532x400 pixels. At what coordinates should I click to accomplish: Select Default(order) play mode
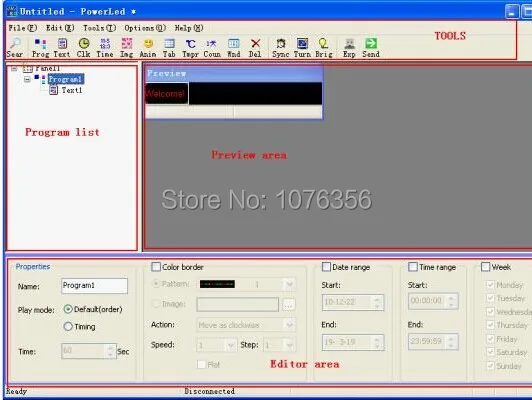pyautogui.click(x=68, y=309)
